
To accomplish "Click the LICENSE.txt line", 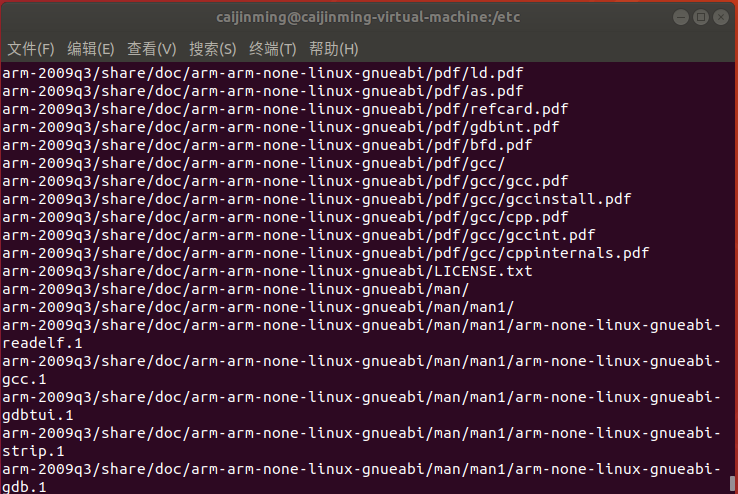I will pos(267,271).
